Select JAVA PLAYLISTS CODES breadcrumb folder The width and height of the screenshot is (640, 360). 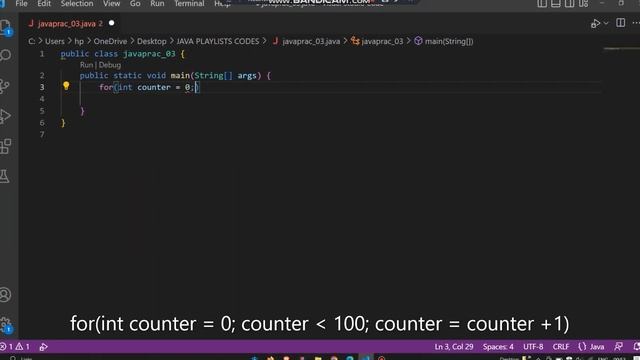click(x=218, y=41)
